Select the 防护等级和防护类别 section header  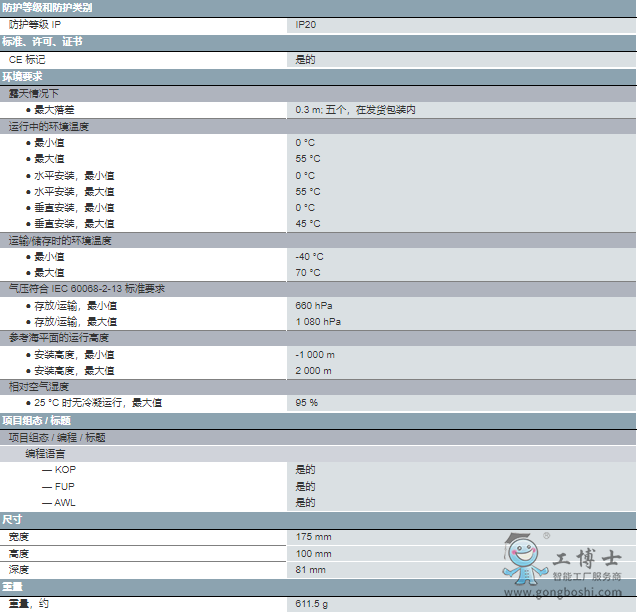click(x=47, y=7)
